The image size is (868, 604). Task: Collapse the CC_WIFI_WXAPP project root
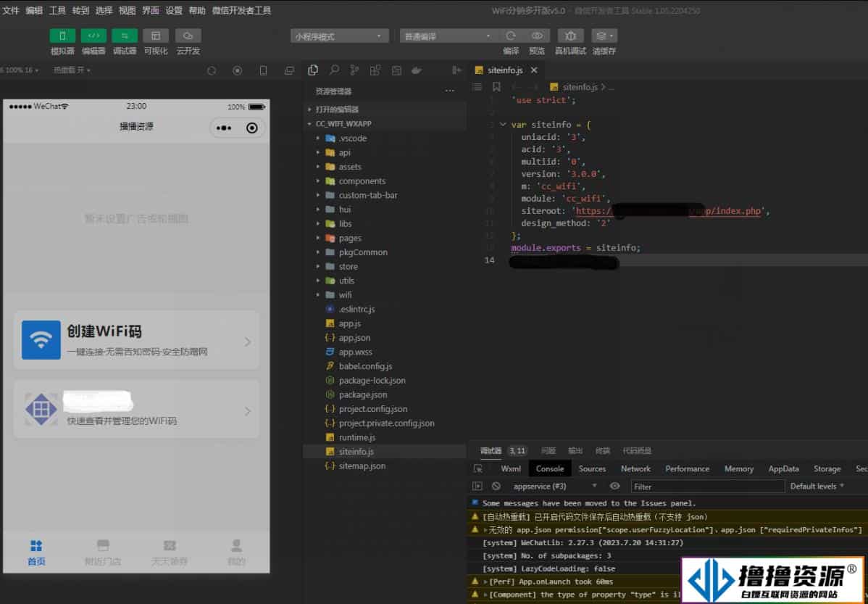385,123
